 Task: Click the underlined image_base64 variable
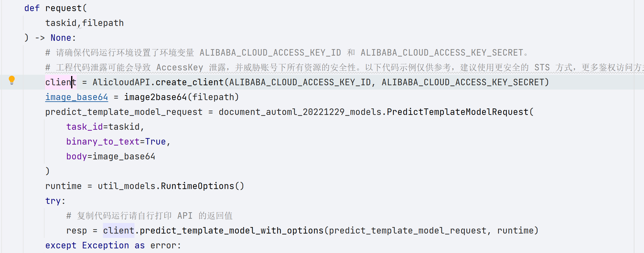tap(76, 97)
